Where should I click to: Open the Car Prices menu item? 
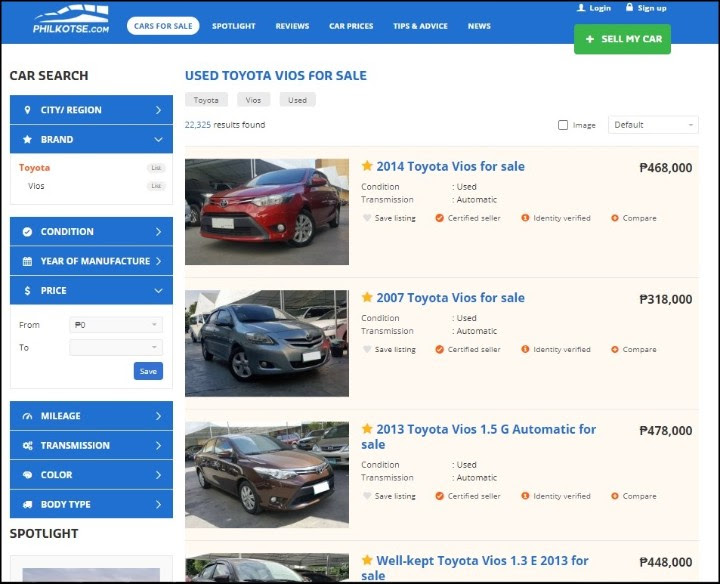(x=351, y=26)
